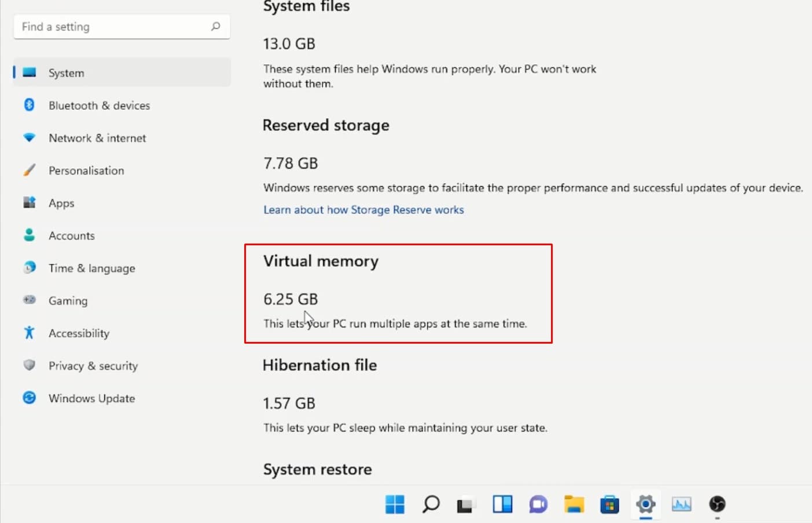Launch OBS Studio from the taskbar

(717, 504)
